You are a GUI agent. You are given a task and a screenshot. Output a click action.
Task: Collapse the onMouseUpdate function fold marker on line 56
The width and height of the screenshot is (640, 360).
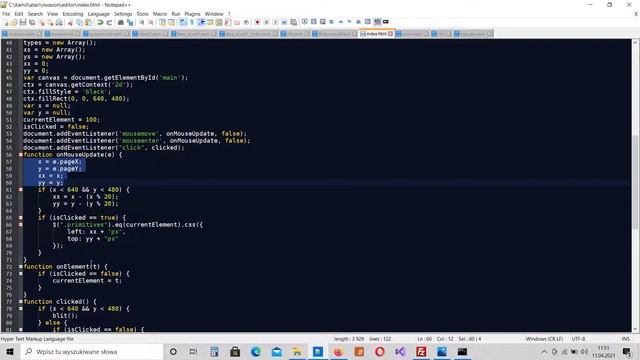point(21,155)
